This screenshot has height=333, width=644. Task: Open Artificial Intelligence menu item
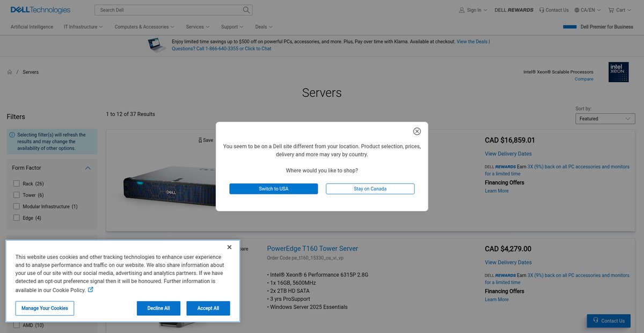pos(32,27)
